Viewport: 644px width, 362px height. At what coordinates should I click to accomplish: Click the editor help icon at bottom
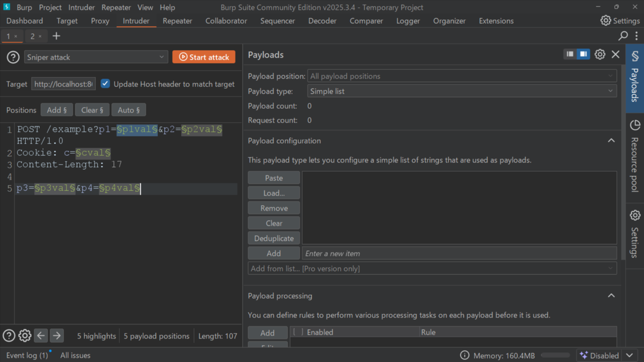pos(9,336)
